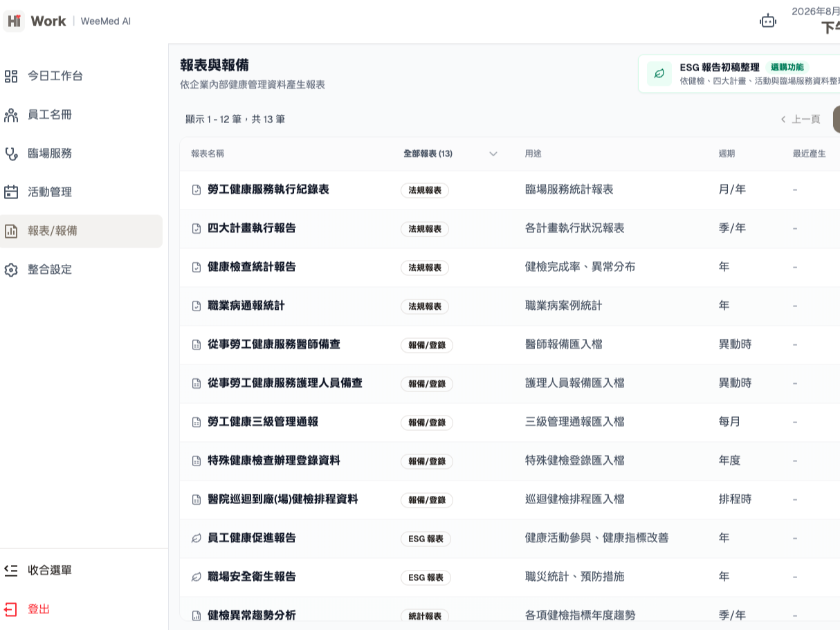Click document icon beside 勞工健康服務執行紀錄表
840x630 pixels.
[196, 189]
